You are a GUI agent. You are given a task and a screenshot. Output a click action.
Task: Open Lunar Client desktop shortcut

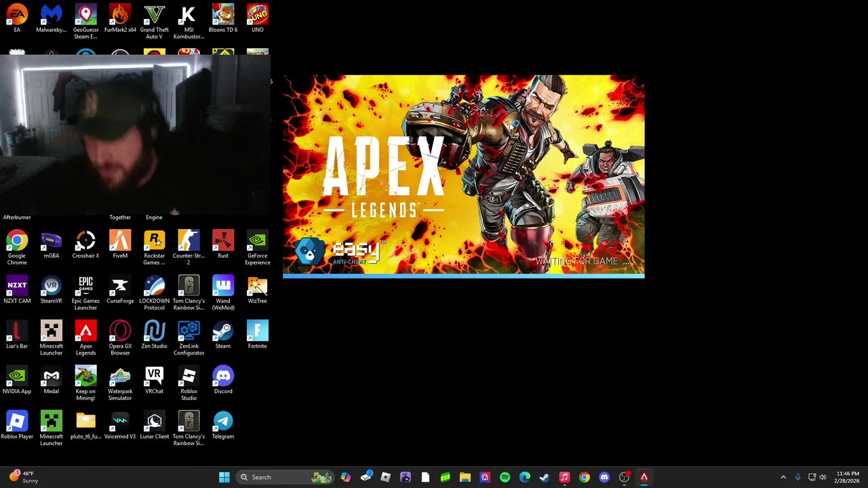point(154,426)
